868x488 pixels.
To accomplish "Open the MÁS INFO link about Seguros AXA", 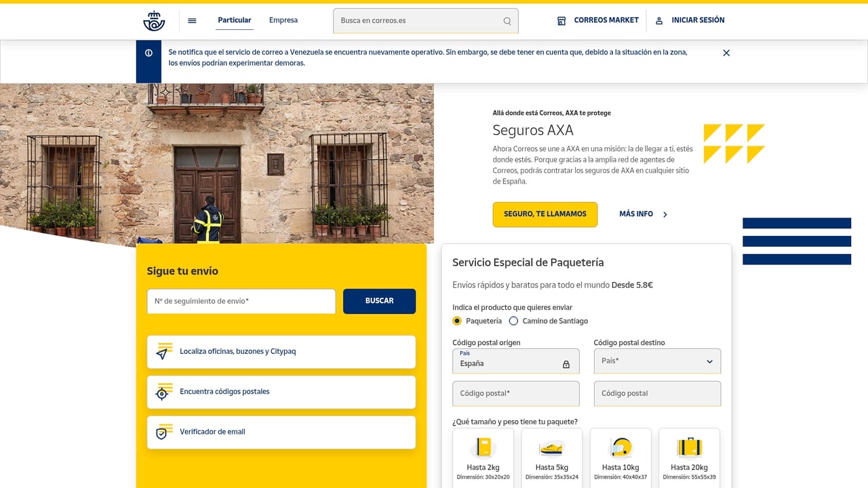I will pos(635,213).
